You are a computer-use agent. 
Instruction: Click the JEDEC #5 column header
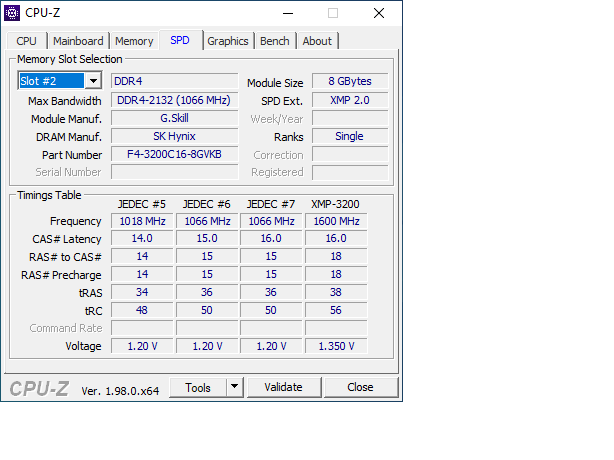[142, 204]
